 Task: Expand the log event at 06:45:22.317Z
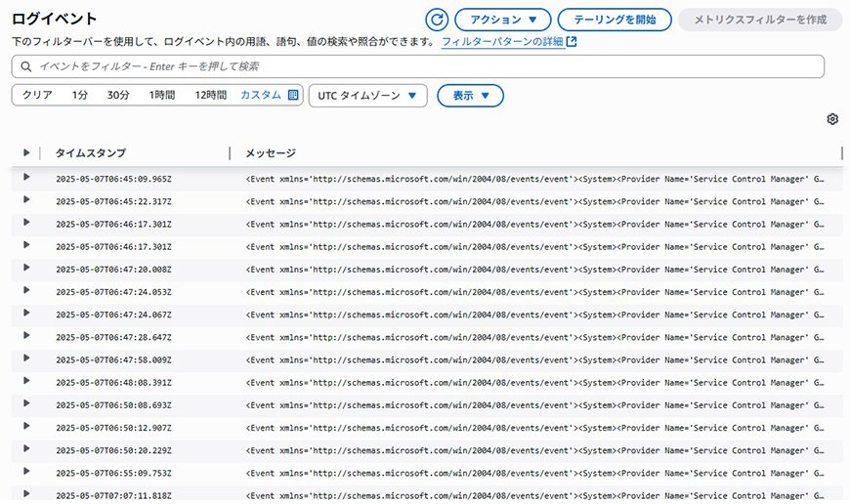coord(26,199)
